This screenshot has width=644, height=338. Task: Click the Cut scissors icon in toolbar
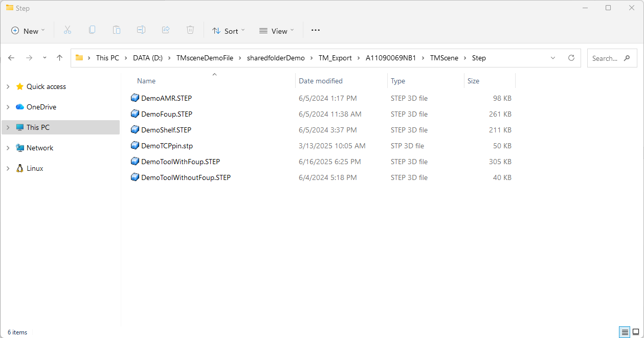pyautogui.click(x=68, y=30)
